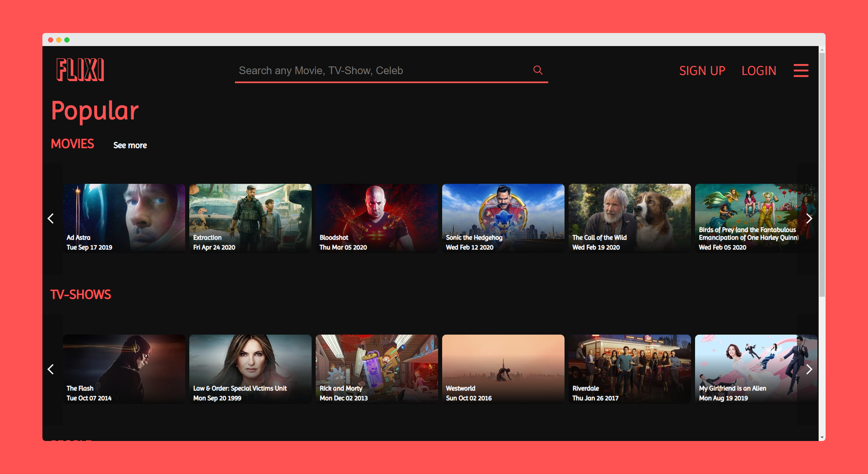Click See more next to MOVIES

[130, 145]
